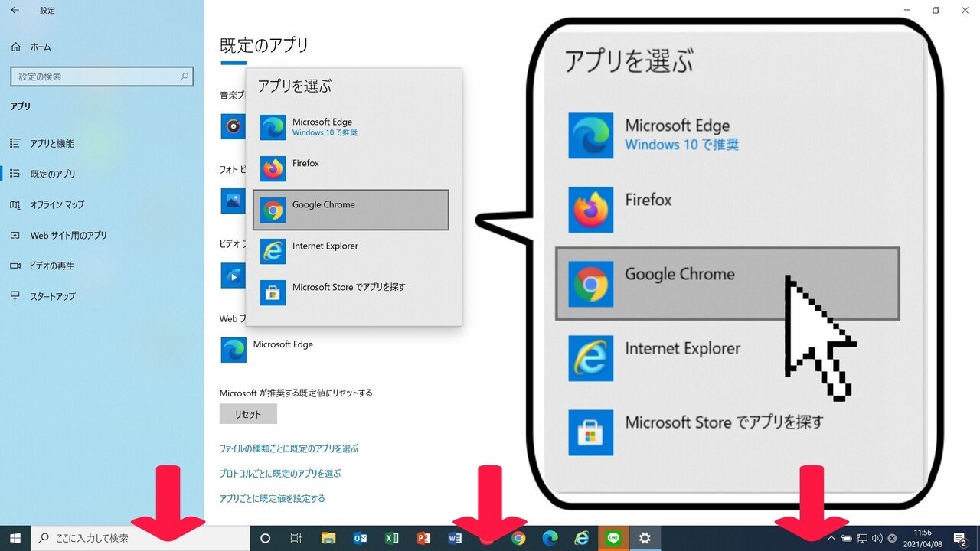Click the リセット button
980x551 pixels.
coord(248,414)
